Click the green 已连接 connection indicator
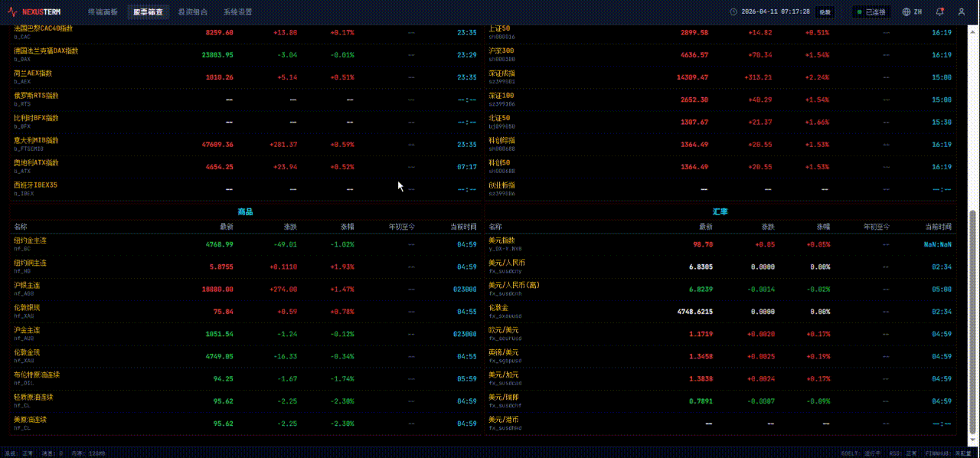Image resolution: width=980 pixels, height=458 pixels. click(x=871, y=12)
